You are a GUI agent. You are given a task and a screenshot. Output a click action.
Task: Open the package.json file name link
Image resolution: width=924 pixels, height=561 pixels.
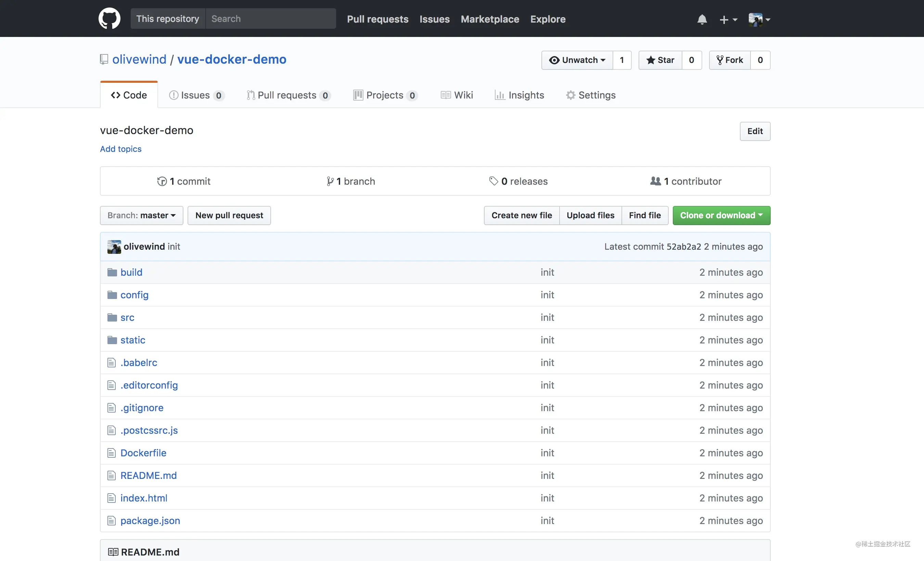click(x=150, y=521)
